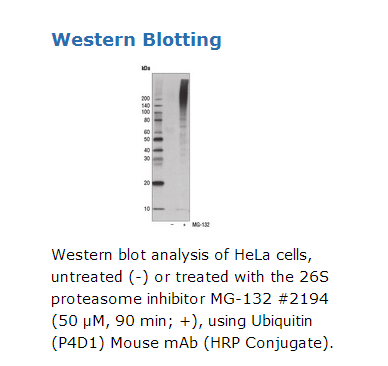Click the HeLa cells text in caption
This screenshot has width=388, height=366.
pos(273,255)
